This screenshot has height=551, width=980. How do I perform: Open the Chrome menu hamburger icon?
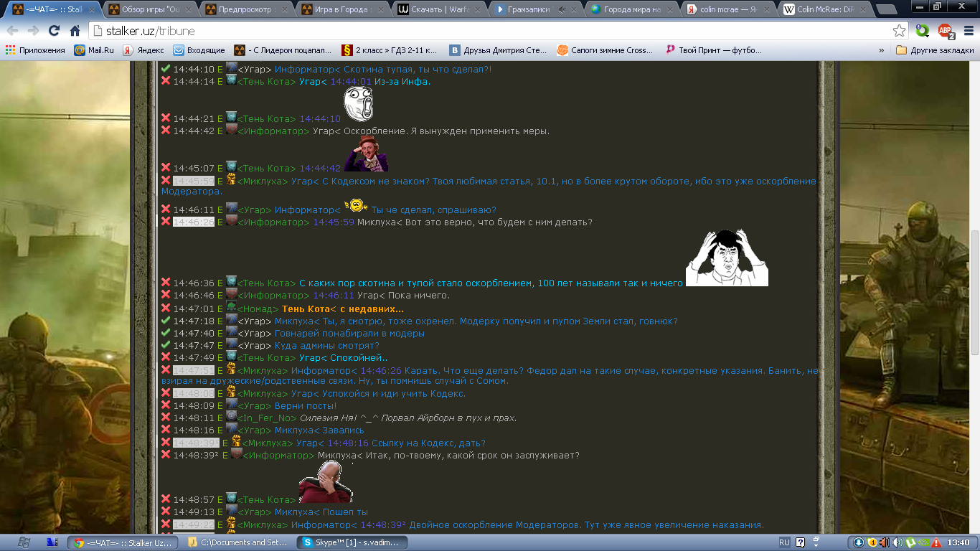click(967, 31)
